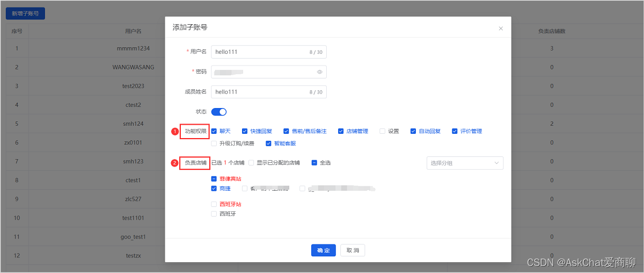Select the ctest1 table cell

133,180
